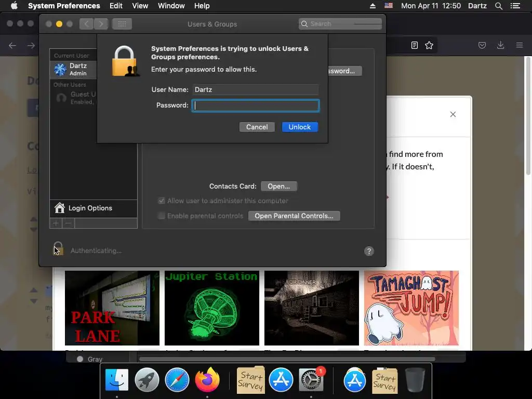Minimize the Users & Groups window

pos(59,24)
